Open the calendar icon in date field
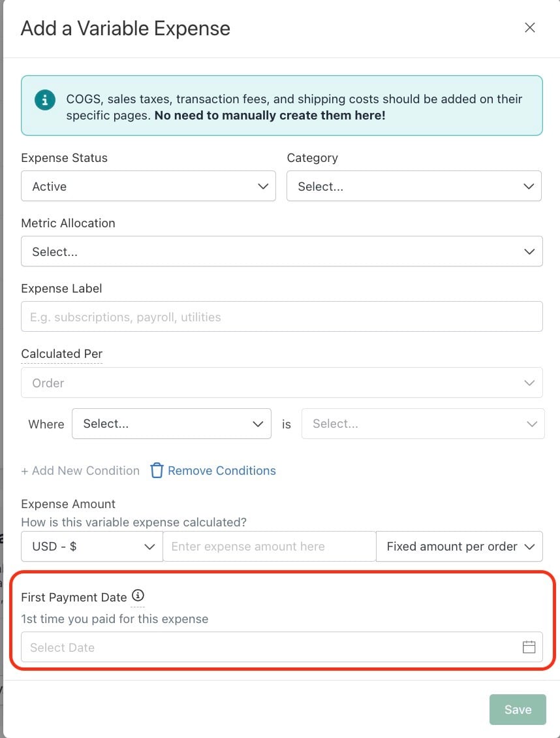This screenshot has width=560, height=738. click(x=529, y=647)
